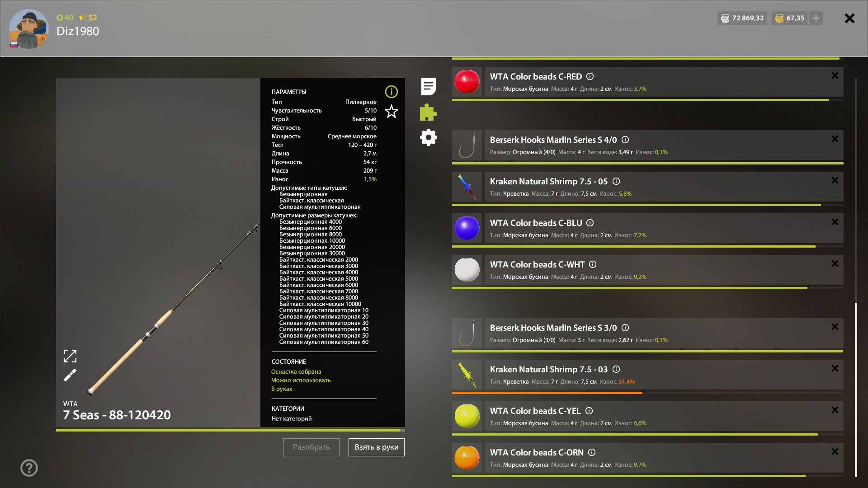
Task: Show info for Berserk Hooks Marlin Series S 4/0
Action: (x=625, y=140)
